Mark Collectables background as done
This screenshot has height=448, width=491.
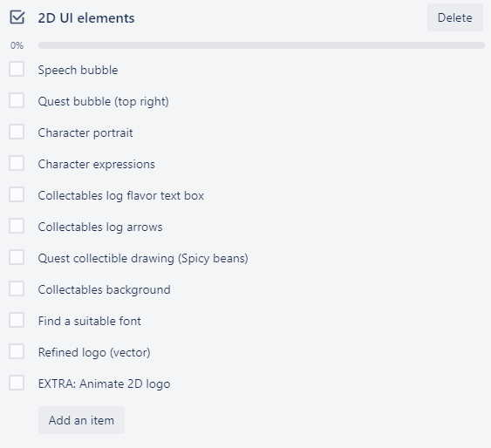pos(17,288)
